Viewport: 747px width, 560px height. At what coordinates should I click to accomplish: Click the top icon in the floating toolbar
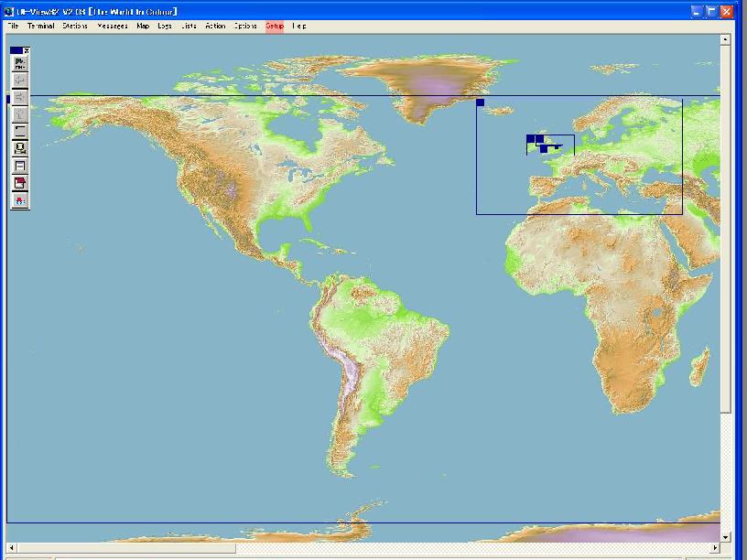tap(20, 64)
